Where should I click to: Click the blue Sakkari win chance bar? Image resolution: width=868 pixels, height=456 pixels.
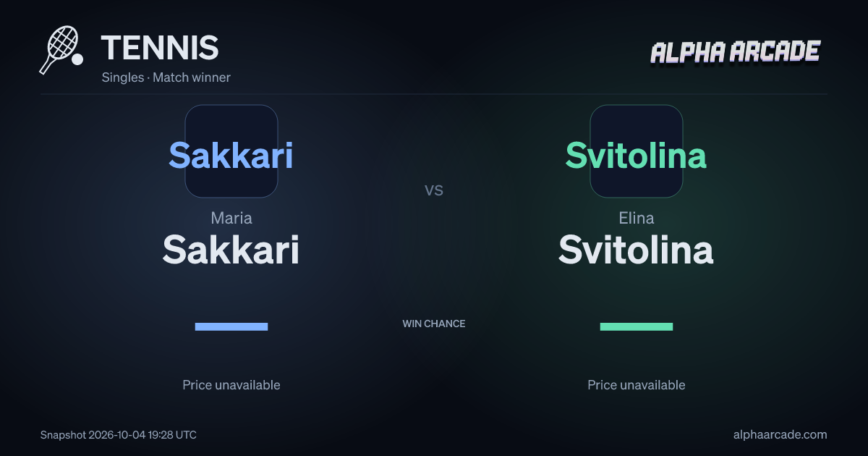click(231, 326)
